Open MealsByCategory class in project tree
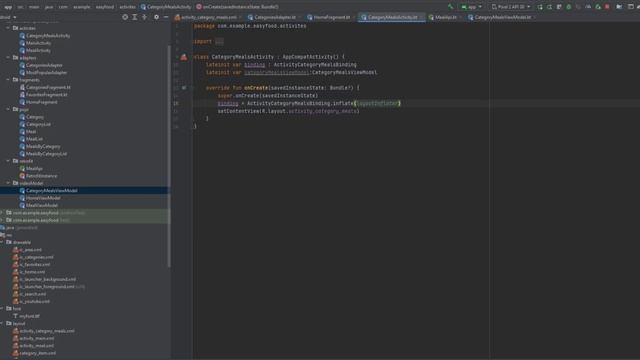Screen dimensions: 640x360 pyautogui.click(x=40, y=146)
